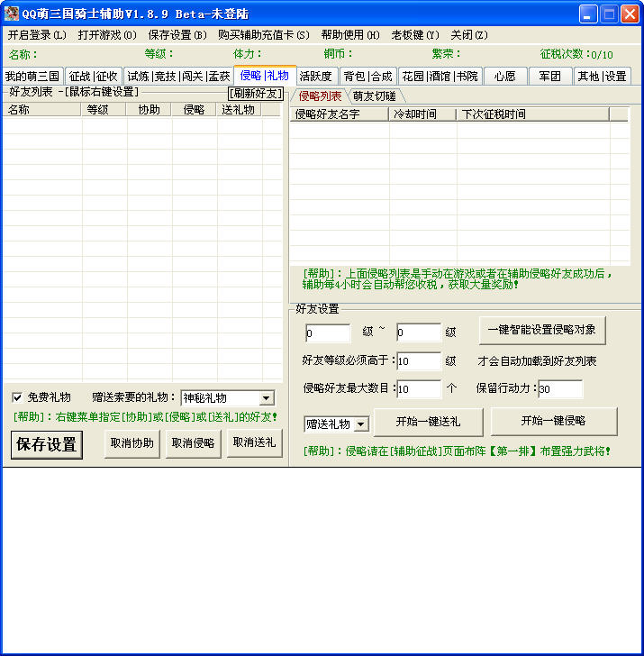Click the 冷却时间 column header

tap(422, 114)
